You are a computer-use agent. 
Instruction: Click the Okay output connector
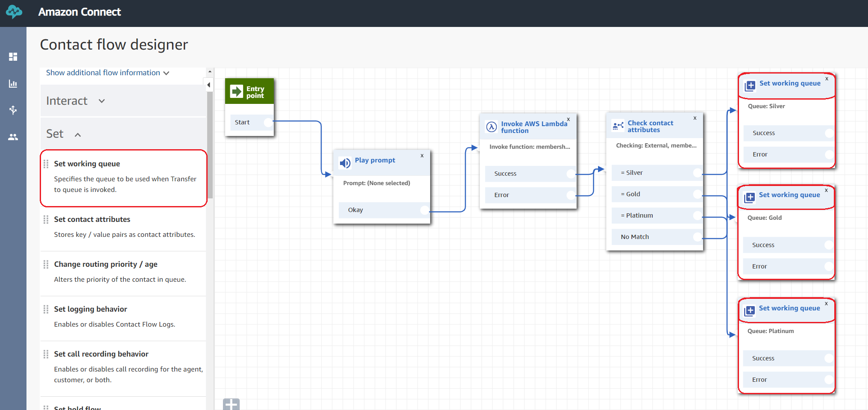[425, 210]
